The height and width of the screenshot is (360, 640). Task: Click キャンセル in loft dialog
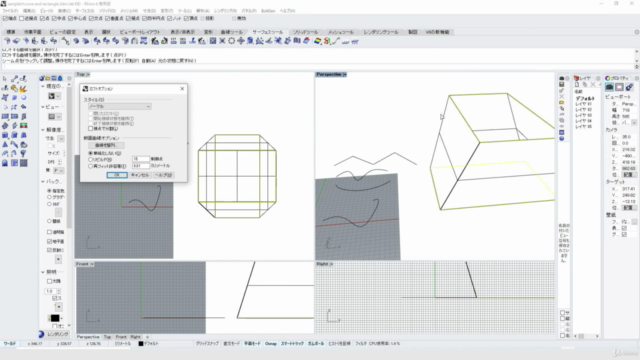click(140, 175)
